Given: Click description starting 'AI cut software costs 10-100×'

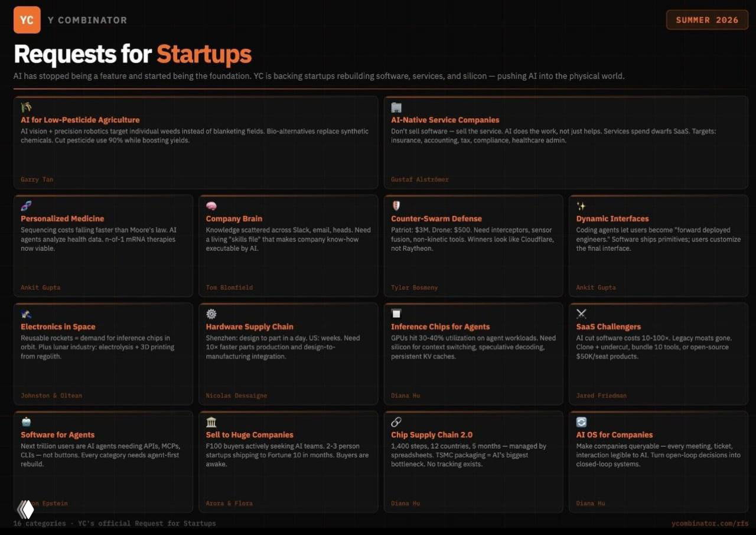Looking at the screenshot, I should (654, 347).
